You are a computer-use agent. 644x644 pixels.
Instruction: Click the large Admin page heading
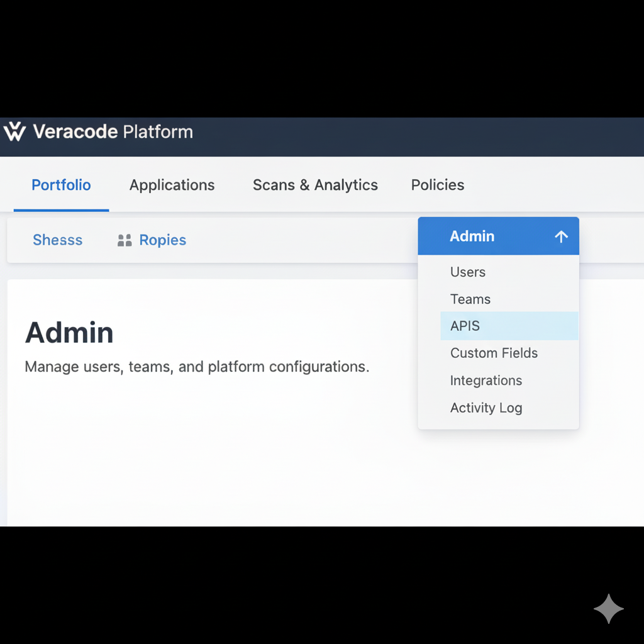click(x=69, y=333)
